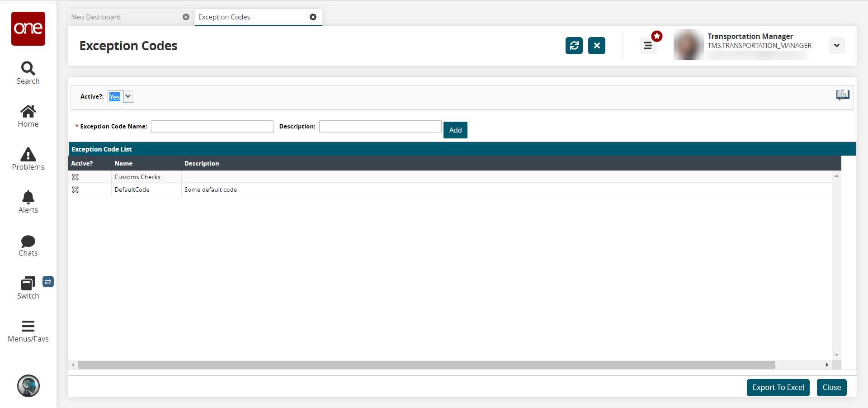Click the ONE logo icon
Image resolution: width=868 pixels, height=408 pixels.
(28, 28)
